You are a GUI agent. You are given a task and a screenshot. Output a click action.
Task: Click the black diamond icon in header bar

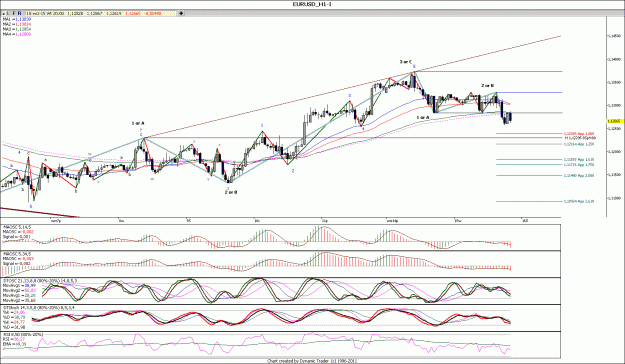pos(181,13)
